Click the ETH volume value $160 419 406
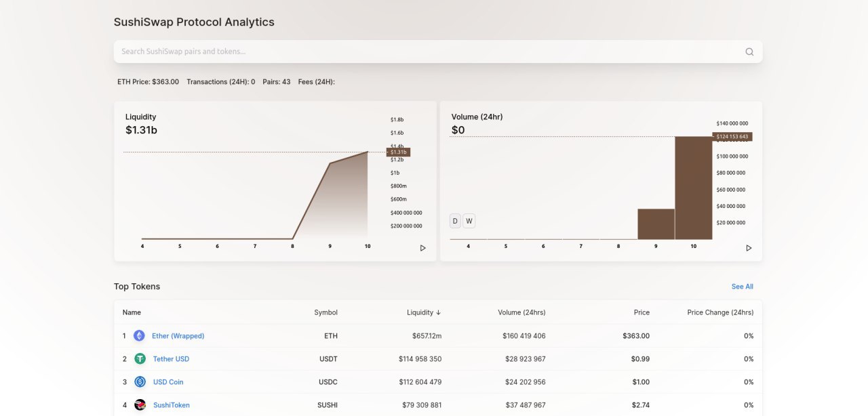The image size is (868, 416). click(524, 335)
